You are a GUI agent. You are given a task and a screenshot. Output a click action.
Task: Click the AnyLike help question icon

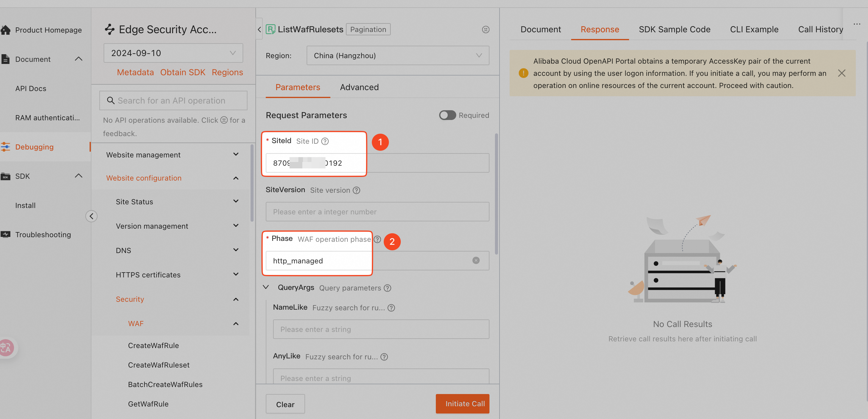(x=384, y=357)
